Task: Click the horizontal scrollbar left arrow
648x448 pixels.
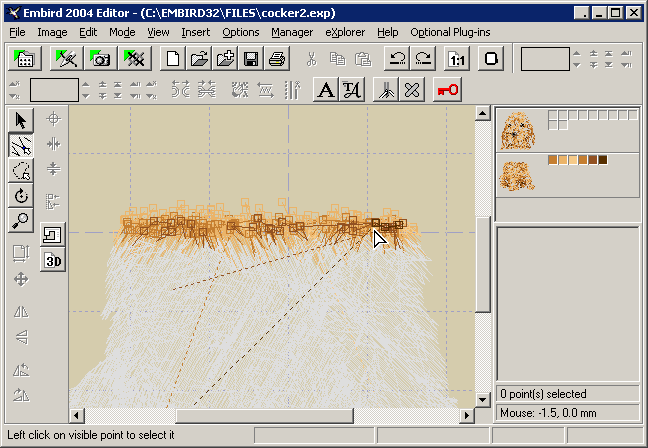Action: pyautogui.click(x=76, y=415)
